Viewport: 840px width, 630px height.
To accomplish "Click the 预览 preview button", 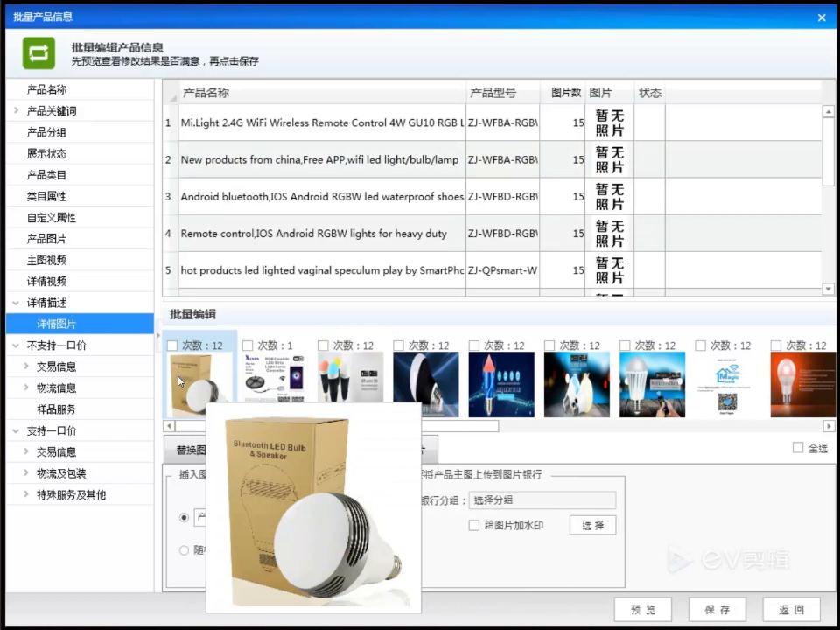I will click(643, 610).
